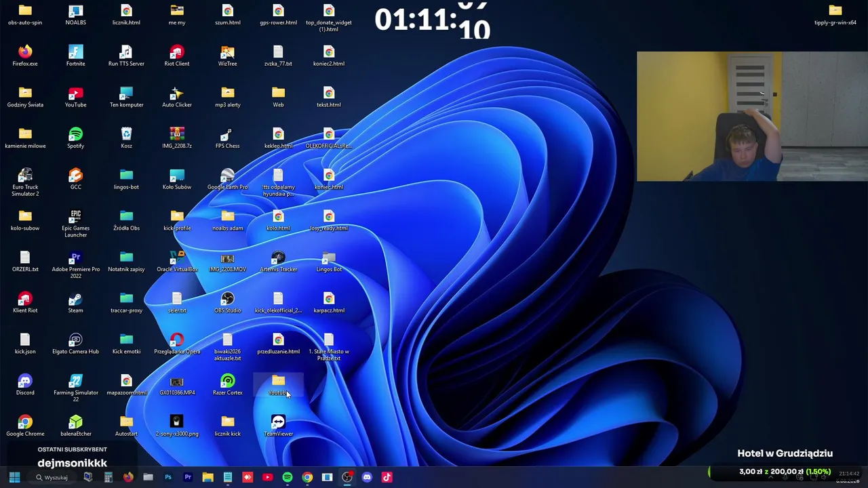Select the FPS Chess shortcut
Viewport: 868px width, 488px height.
coord(227,138)
